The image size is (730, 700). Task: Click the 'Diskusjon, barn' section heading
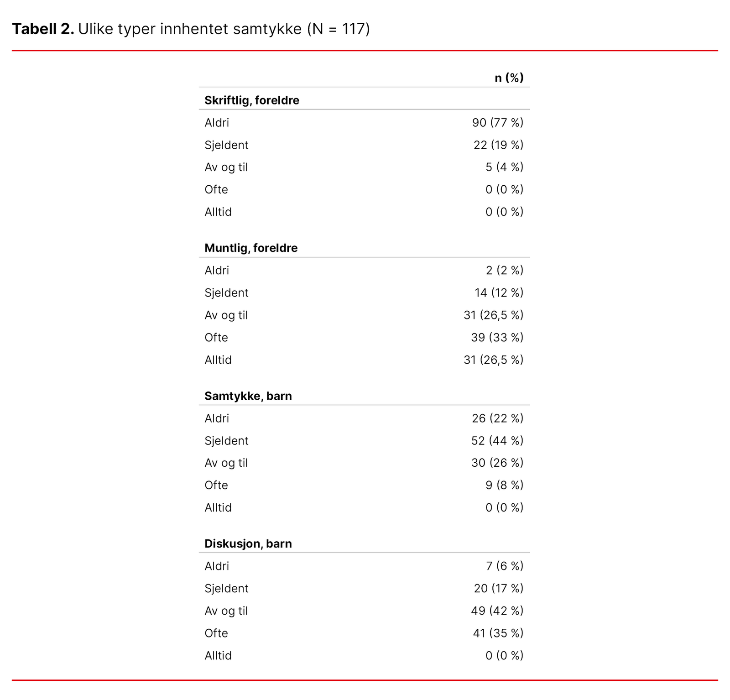tap(248, 544)
